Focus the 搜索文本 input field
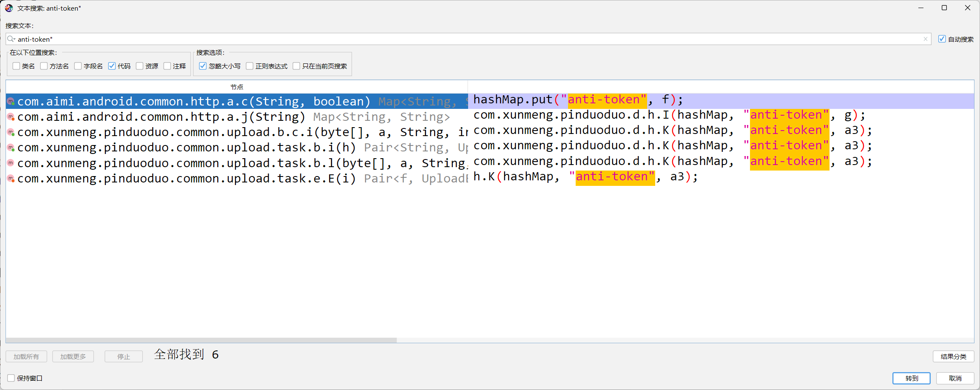This screenshot has width=980, height=390. coord(468,39)
